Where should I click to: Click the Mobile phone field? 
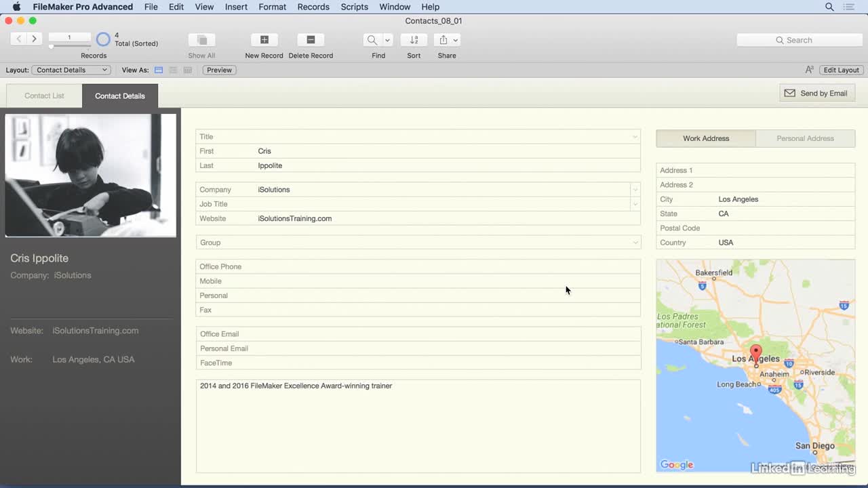point(418,281)
